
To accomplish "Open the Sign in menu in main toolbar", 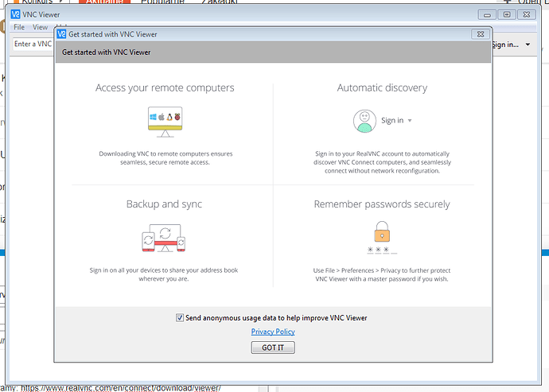I will tap(510, 45).
